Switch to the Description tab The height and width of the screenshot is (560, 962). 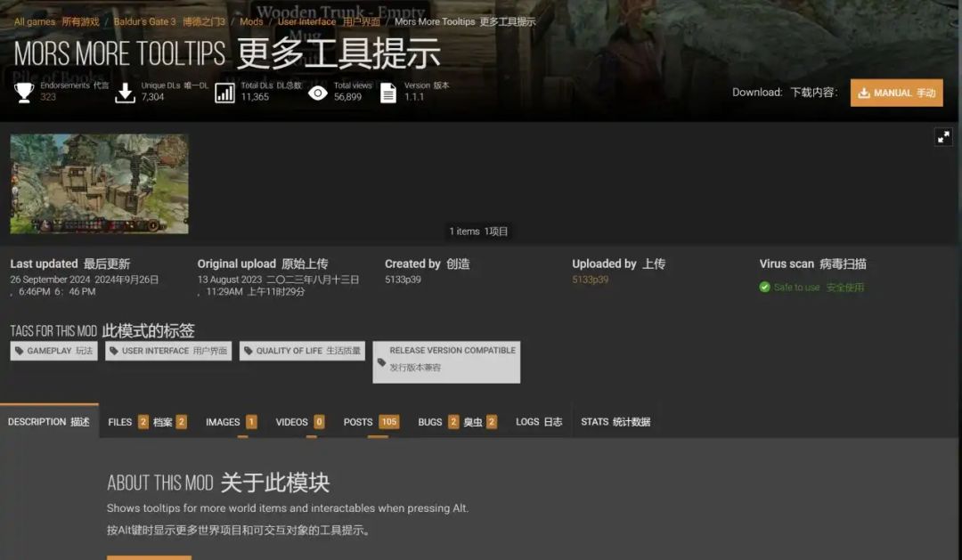(x=49, y=422)
